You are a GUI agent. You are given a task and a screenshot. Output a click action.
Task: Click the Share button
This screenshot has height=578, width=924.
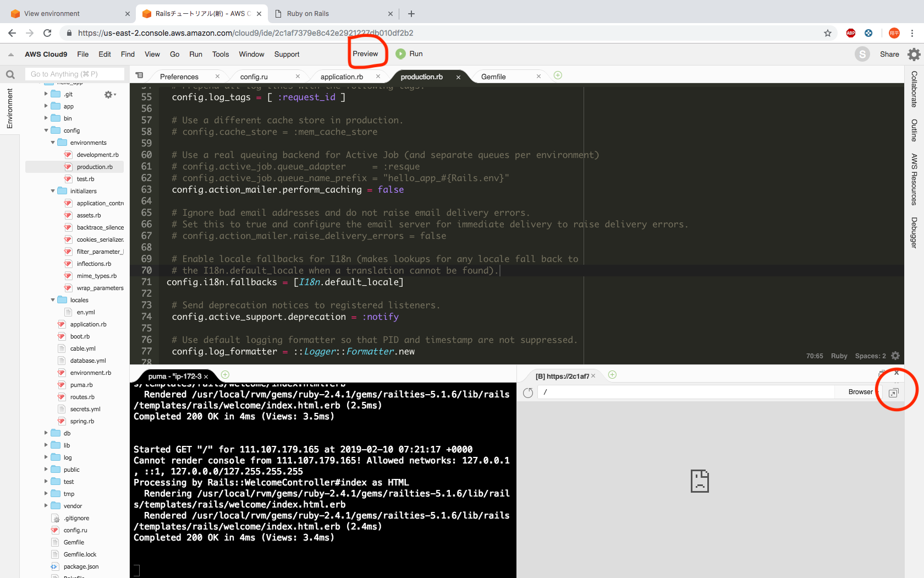pos(889,54)
